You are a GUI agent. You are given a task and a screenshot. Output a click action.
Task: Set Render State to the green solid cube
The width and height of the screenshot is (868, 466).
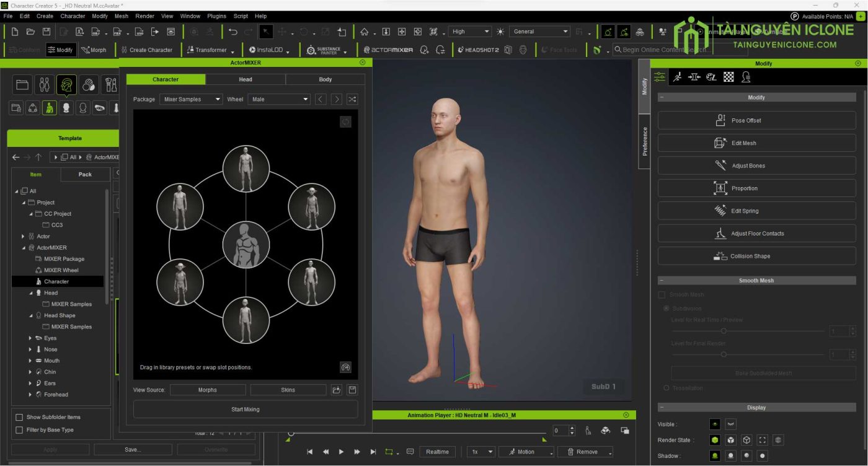click(715, 440)
